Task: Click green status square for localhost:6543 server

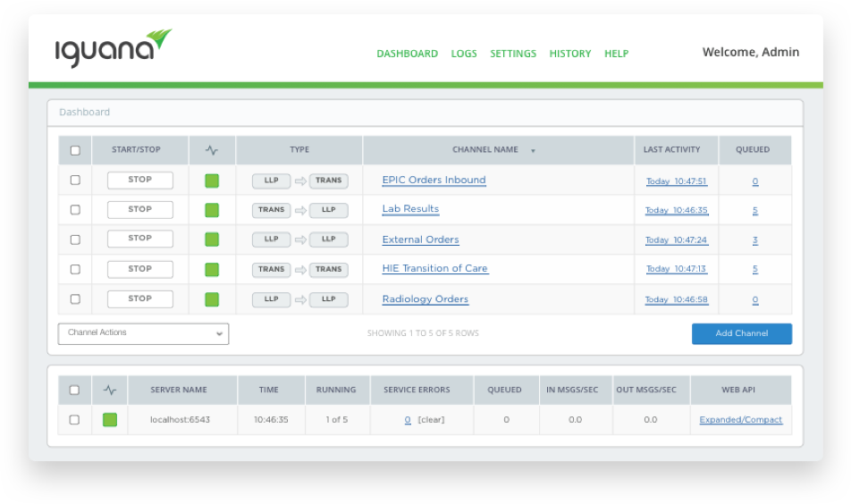Action: [110, 419]
